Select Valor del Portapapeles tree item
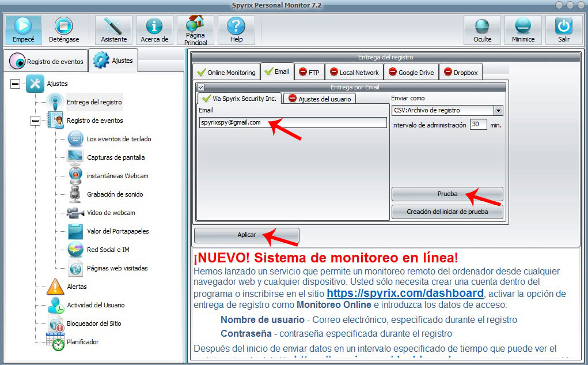The image size is (588, 365). coord(117,231)
